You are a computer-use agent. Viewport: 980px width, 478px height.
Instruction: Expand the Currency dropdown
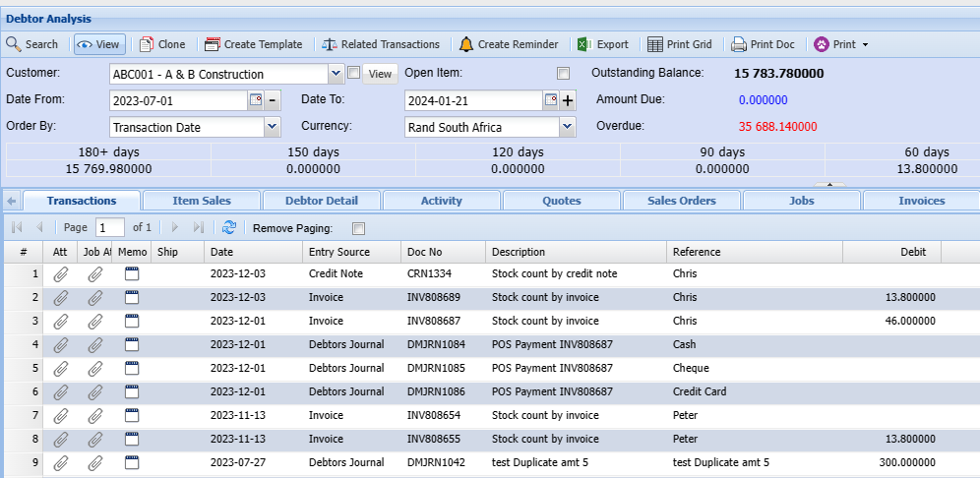pyautogui.click(x=567, y=127)
